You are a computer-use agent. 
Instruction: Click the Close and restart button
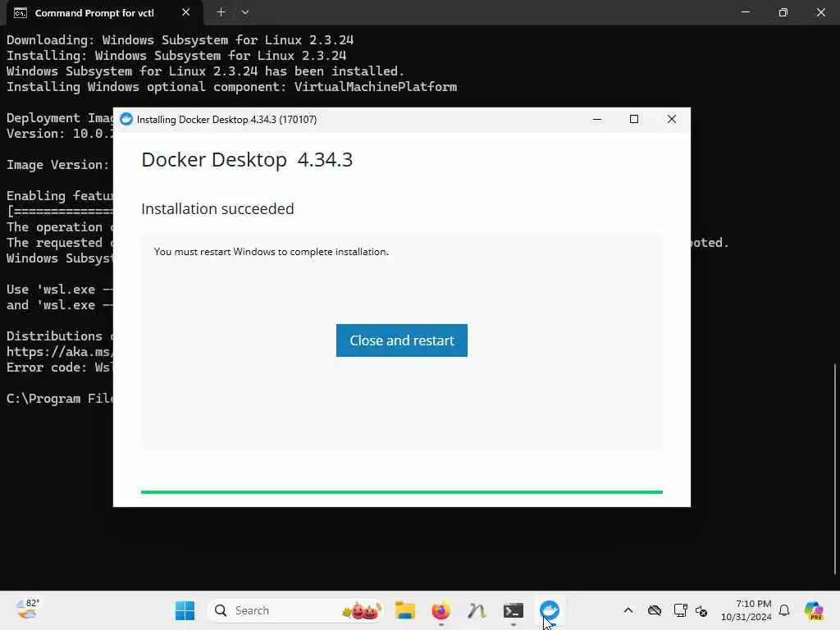[x=402, y=340]
